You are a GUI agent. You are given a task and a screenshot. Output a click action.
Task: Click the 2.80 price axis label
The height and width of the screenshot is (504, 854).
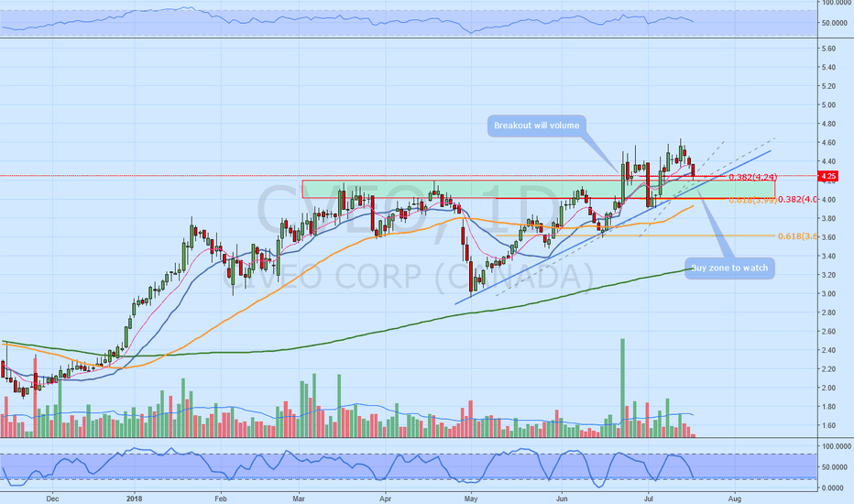(827, 312)
